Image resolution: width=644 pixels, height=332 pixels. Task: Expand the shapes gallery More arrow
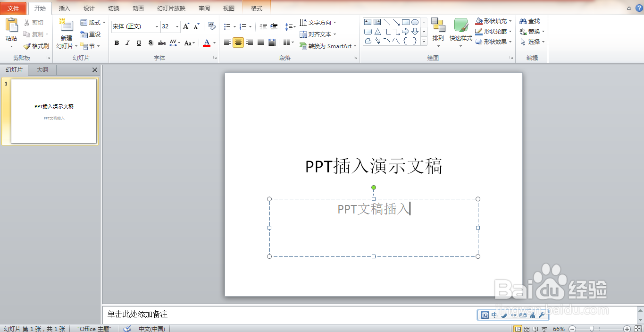click(424, 42)
